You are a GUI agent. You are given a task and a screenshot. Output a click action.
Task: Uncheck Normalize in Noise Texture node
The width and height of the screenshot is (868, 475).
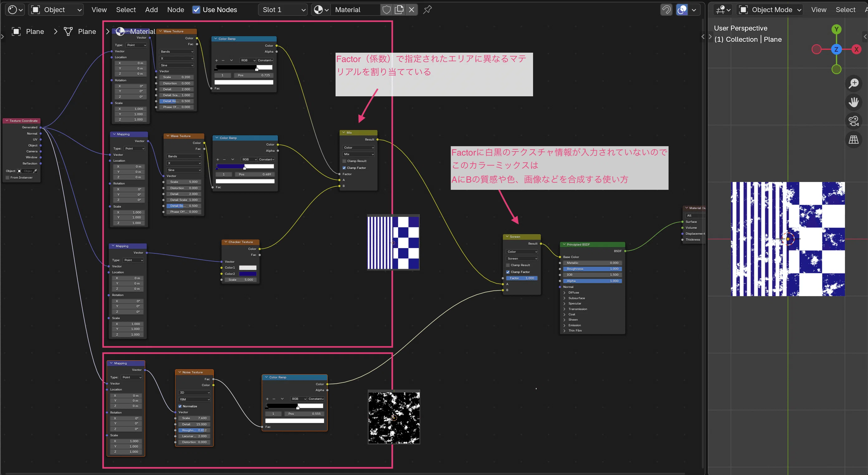point(180,406)
